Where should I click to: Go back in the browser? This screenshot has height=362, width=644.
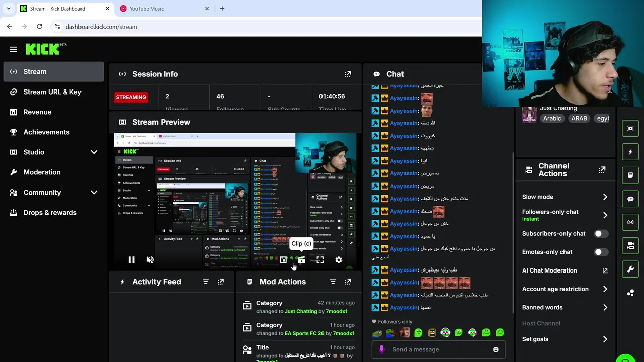(x=10, y=26)
